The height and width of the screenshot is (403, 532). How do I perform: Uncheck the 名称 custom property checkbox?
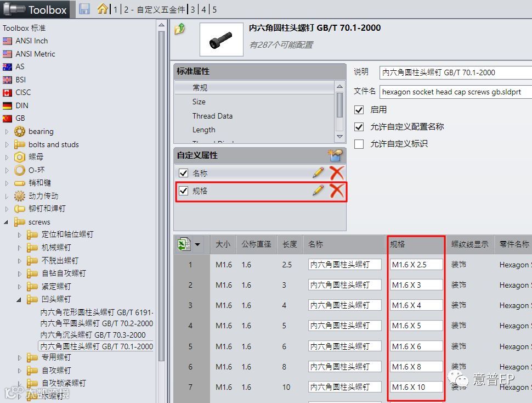pyautogui.click(x=184, y=173)
